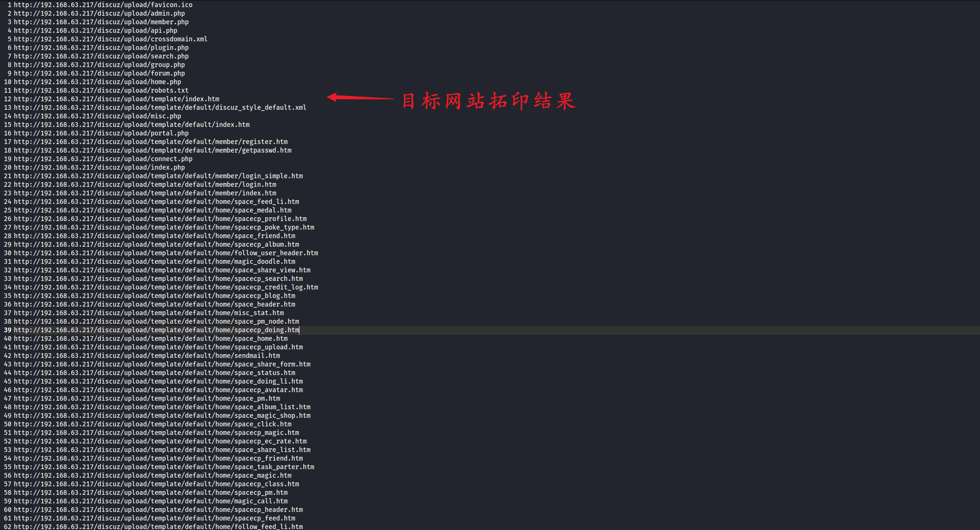Click the spacecp_search.htm URL
The width and height of the screenshot is (980, 530).
click(158, 279)
